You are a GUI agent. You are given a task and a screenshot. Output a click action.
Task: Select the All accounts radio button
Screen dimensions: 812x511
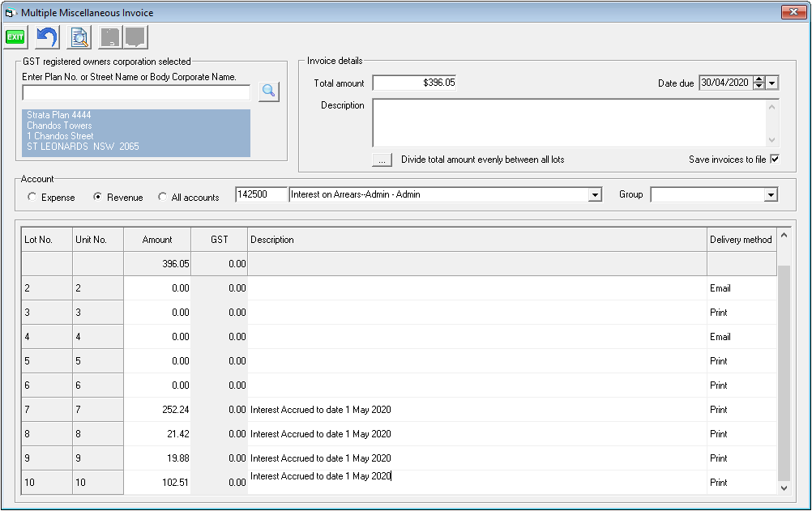pos(163,198)
